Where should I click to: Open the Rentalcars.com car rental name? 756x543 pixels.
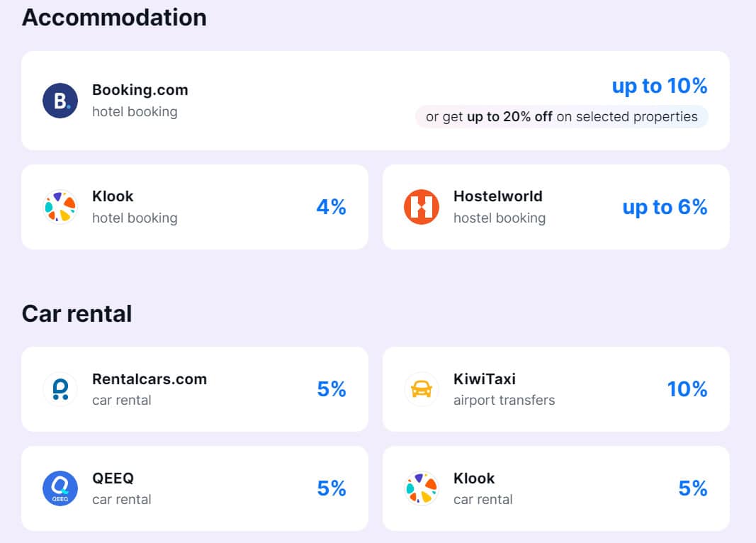click(149, 379)
